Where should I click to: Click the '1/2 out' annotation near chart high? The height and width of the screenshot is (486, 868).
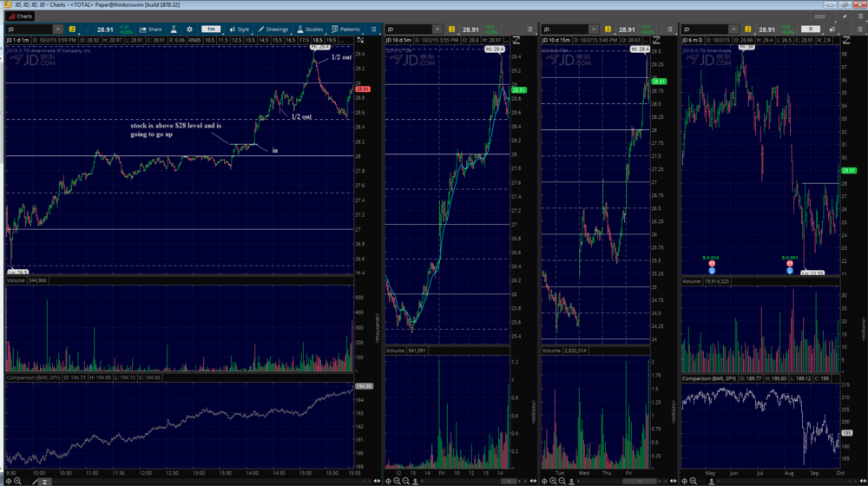click(341, 57)
